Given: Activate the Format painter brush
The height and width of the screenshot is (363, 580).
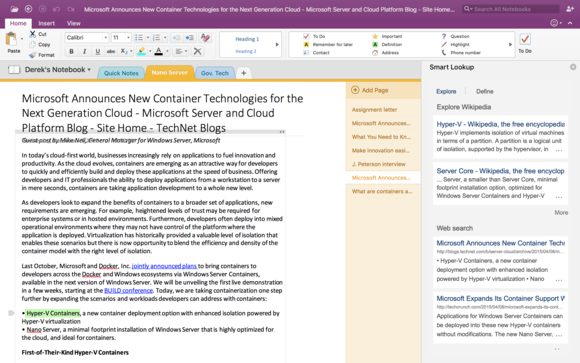Looking at the screenshot, I should coord(42,55).
